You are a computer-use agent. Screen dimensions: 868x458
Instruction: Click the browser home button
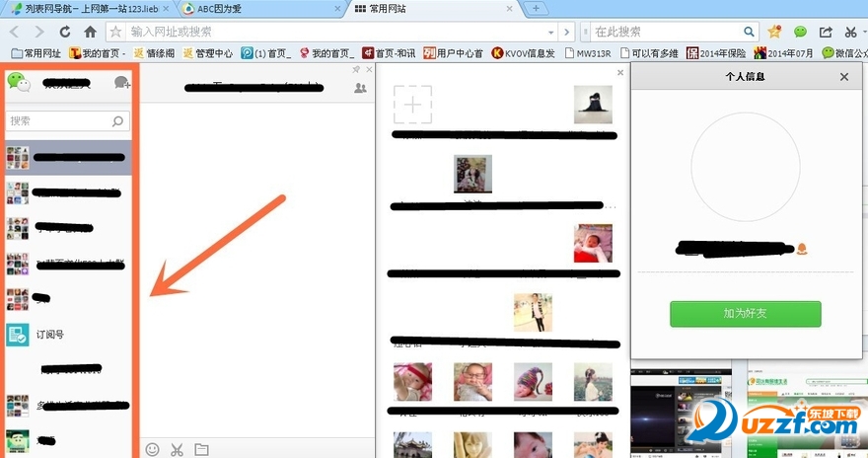[90, 32]
